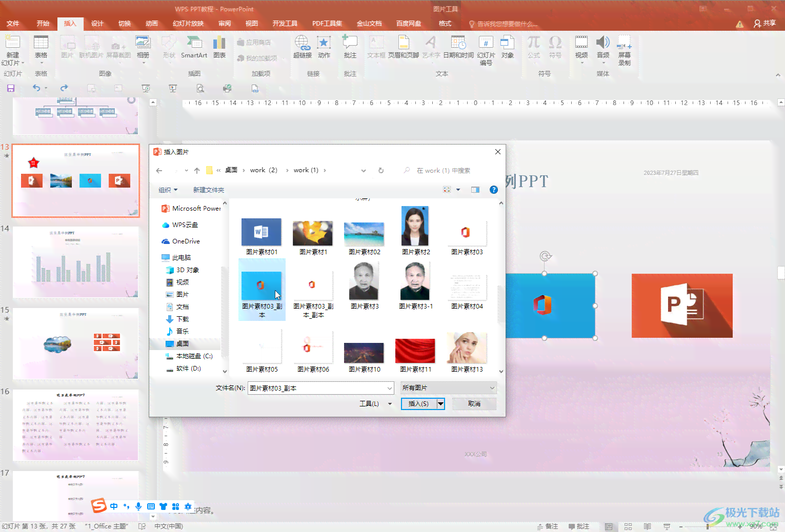785x532 pixels.
Task: Switch to reading view in status bar
Action: (648, 526)
